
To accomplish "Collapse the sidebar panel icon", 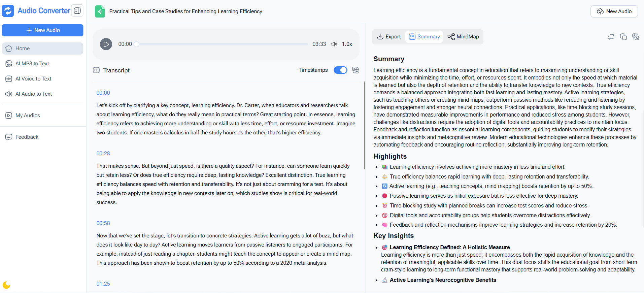I will 77,11.
